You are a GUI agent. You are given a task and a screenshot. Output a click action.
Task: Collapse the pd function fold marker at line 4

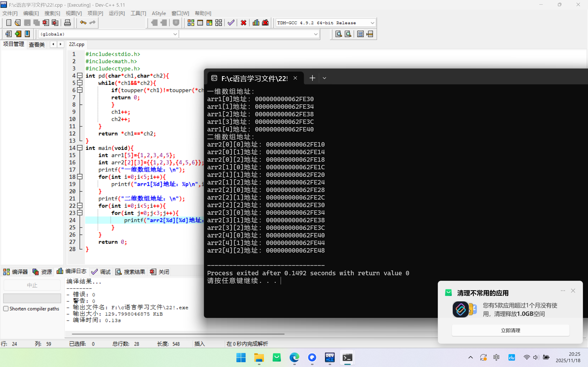click(80, 75)
